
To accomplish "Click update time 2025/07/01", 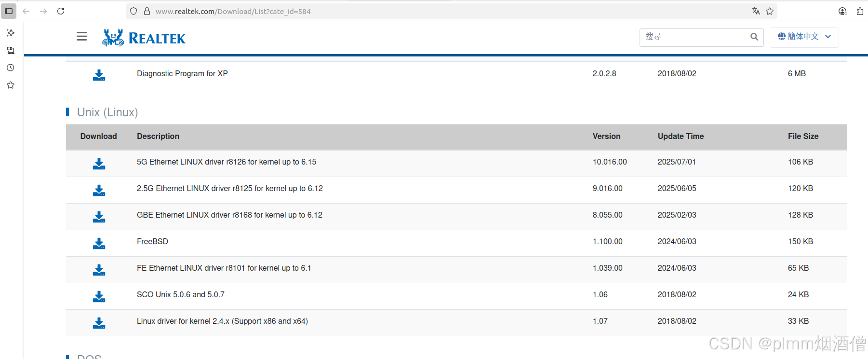I will (677, 162).
